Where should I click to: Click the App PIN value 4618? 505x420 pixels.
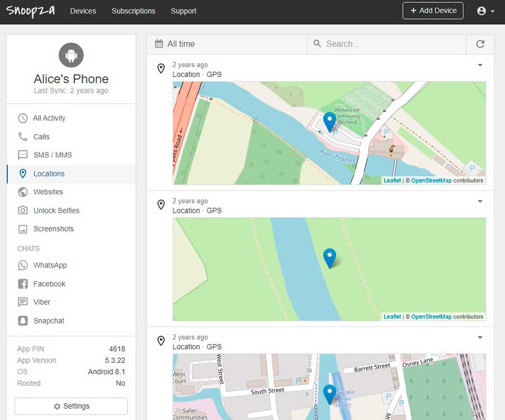[117, 349]
